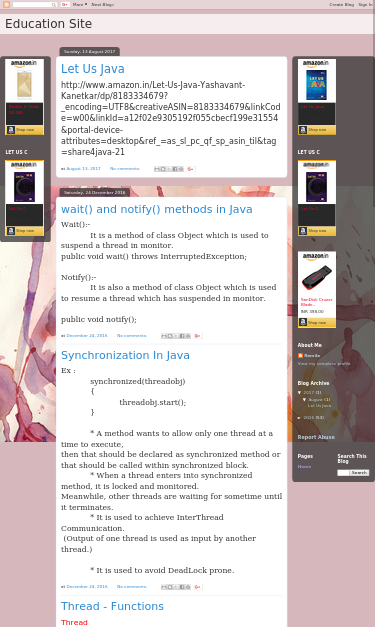The height and width of the screenshot is (627, 375).
Task: Open No comments link under Synchronization In Java
Action: 132,587
